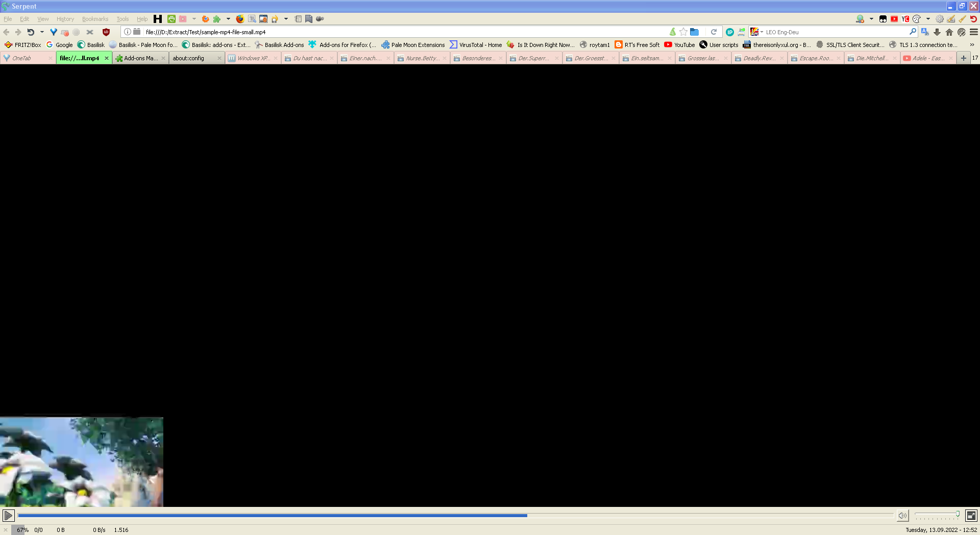Click the OneTab funnel toolbar icon
980x535 pixels.
pos(53,32)
